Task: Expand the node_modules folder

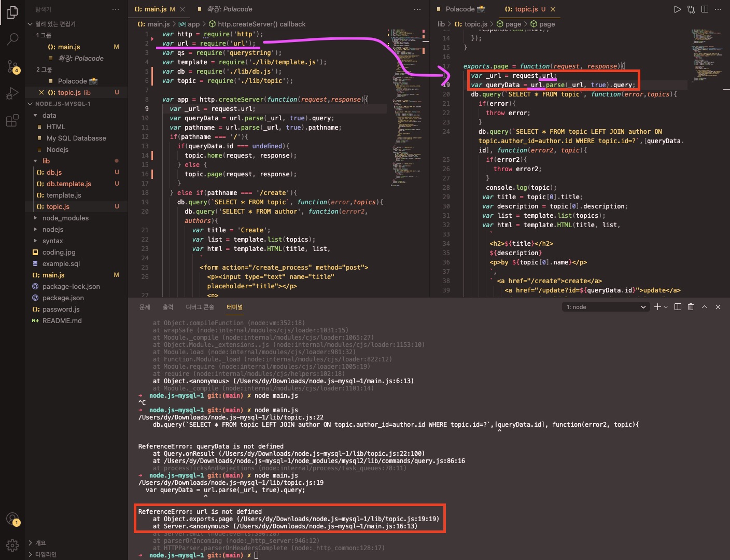Action: (35, 218)
